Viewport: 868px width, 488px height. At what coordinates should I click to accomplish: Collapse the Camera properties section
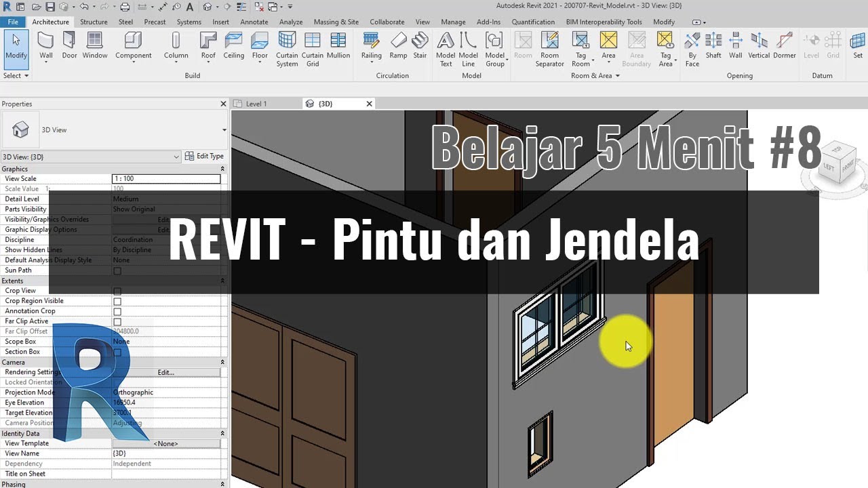pyautogui.click(x=222, y=362)
